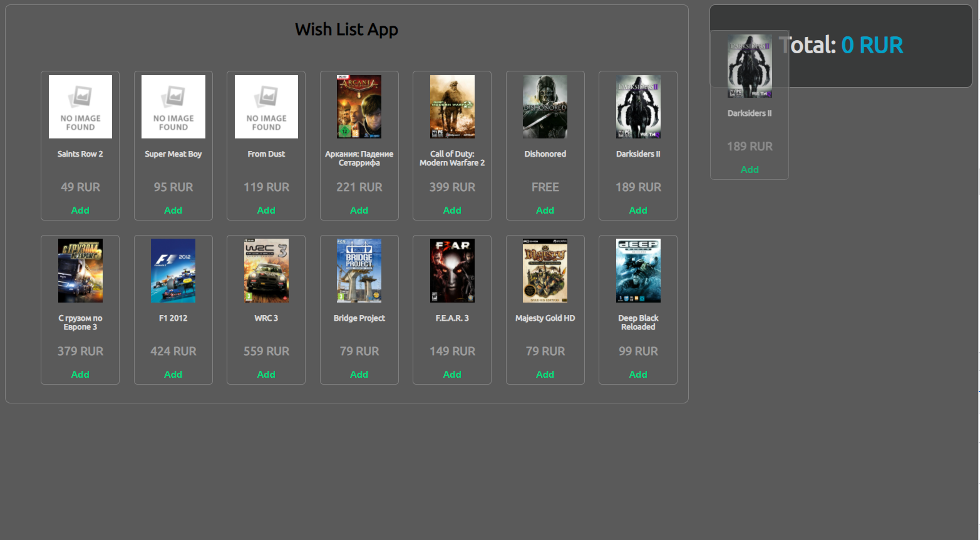The width and height of the screenshot is (980, 540).
Task: Select the WRC 3 game cover
Action: click(266, 271)
